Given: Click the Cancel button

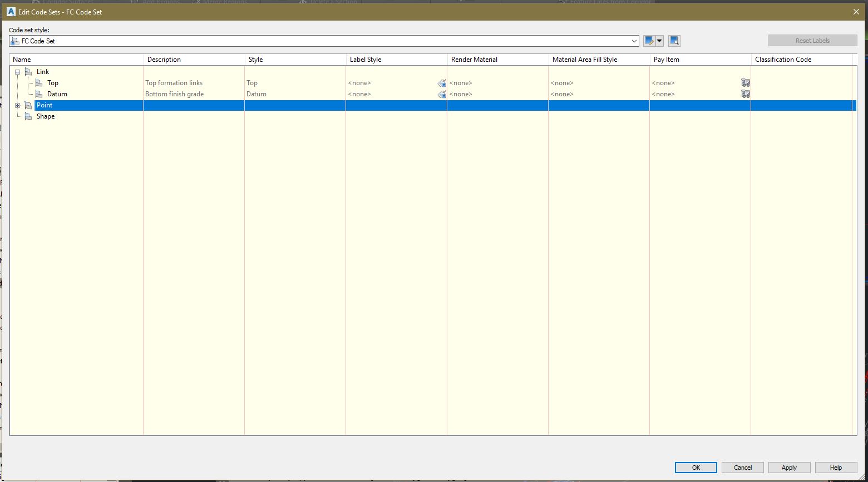Looking at the screenshot, I should point(743,468).
